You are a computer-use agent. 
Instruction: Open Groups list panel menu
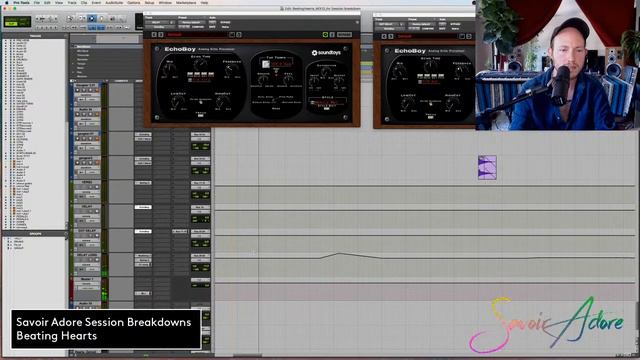tap(66, 234)
